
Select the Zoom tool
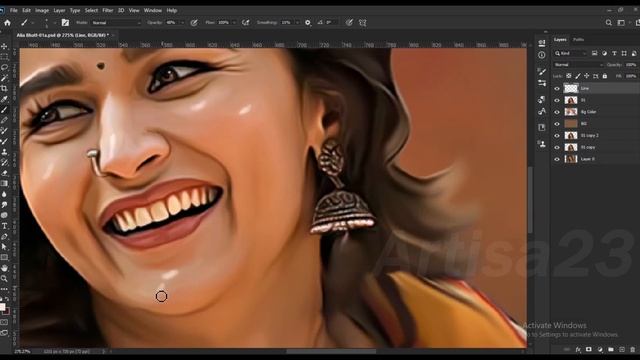point(4,278)
